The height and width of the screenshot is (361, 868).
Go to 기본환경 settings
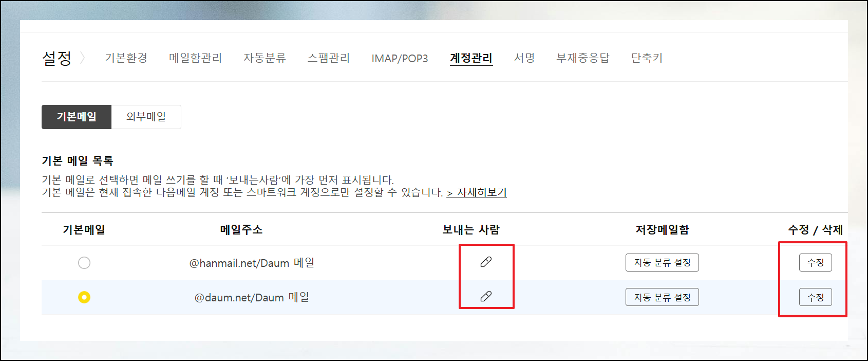(x=126, y=58)
